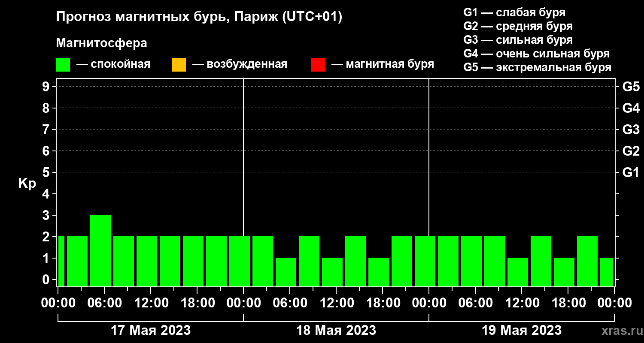Screen dimensions: 644x343
Task: Click the '06:00' time label above 19 Мая
Action: click(x=475, y=303)
